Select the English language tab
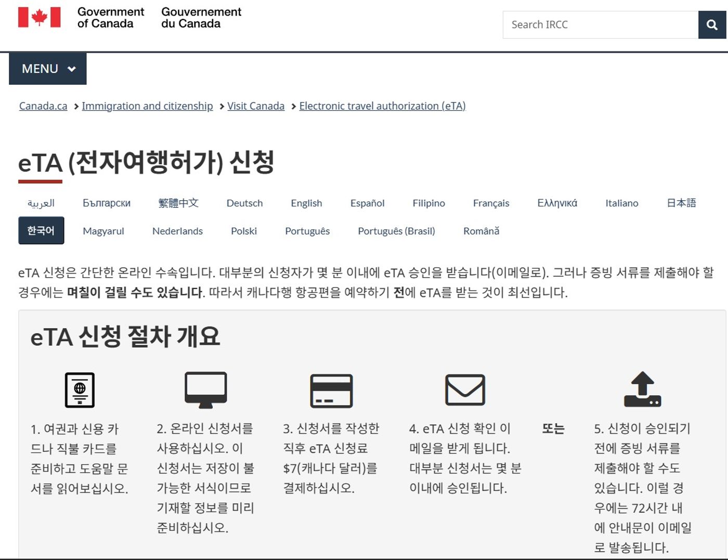 coord(306,203)
